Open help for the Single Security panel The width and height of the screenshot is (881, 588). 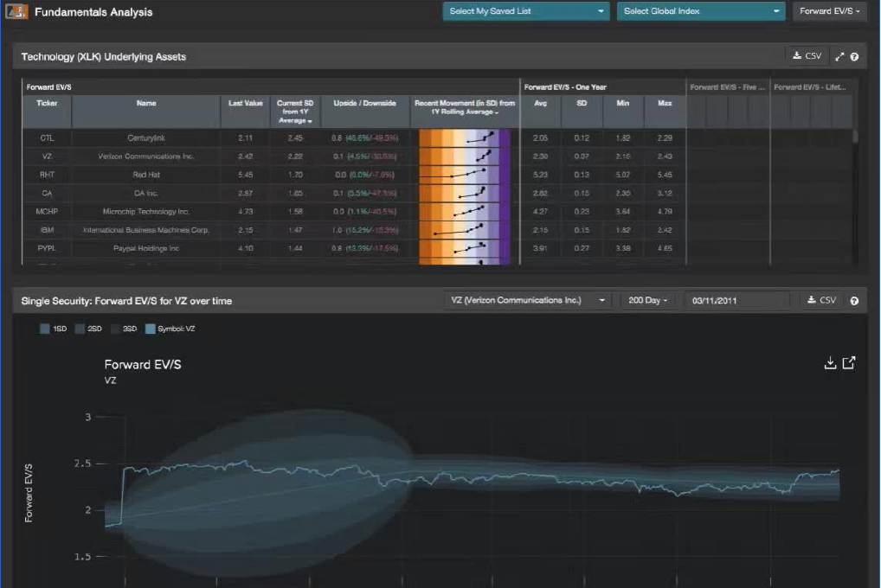854,301
